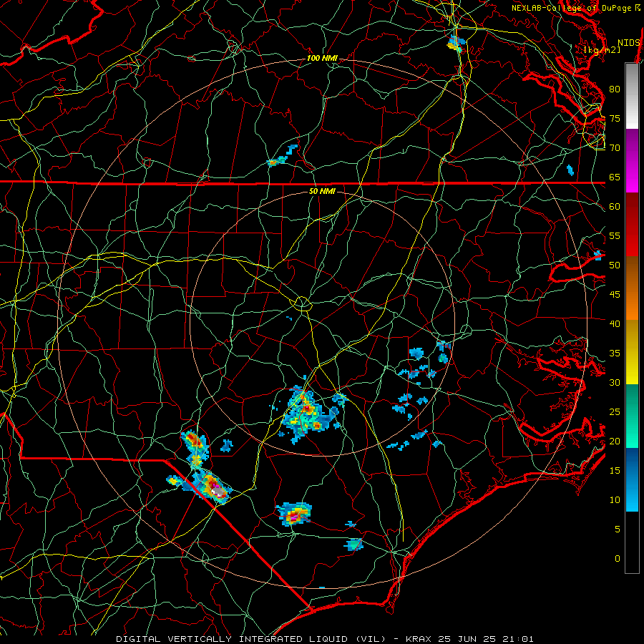The image size is (644, 644).
Task: Pick the blue band of the color scale
Action: pos(632,479)
